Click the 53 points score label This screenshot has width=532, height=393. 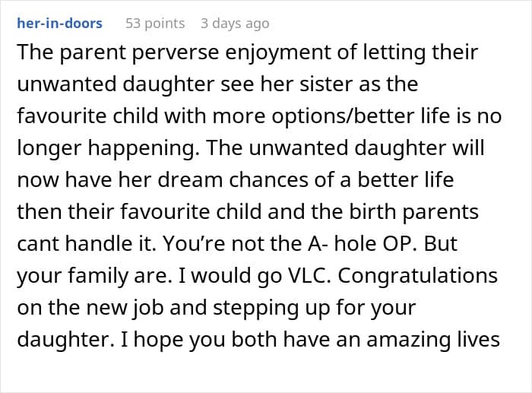(155, 24)
